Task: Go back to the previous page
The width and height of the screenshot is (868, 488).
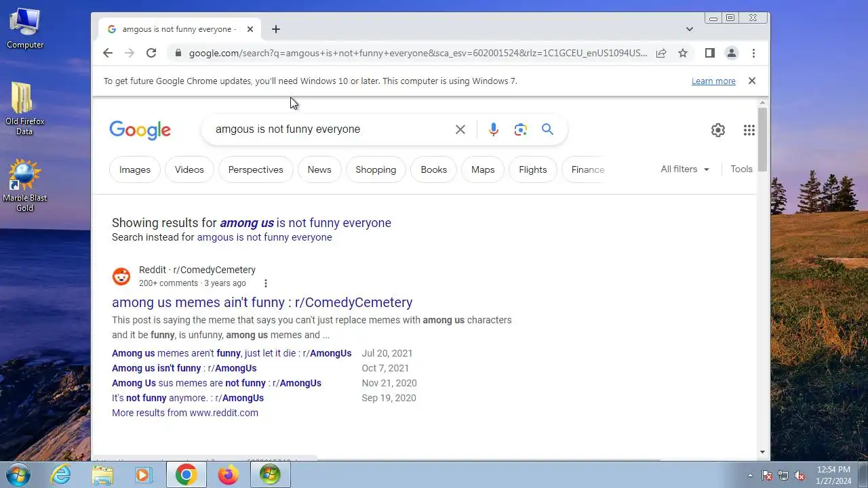Action: click(x=108, y=53)
